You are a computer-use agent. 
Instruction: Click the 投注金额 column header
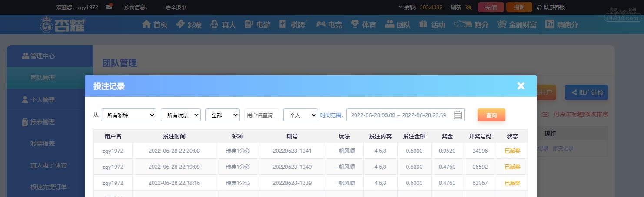(414, 136)
